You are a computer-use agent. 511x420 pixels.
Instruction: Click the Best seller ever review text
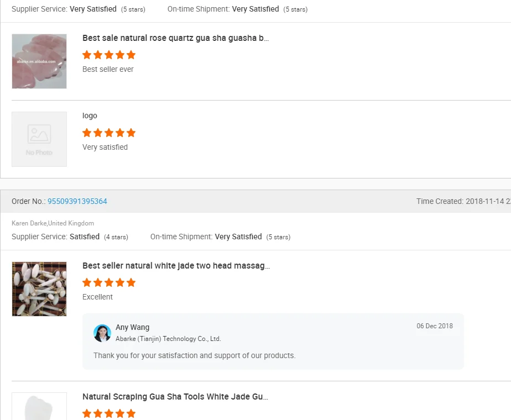point(108,69)
